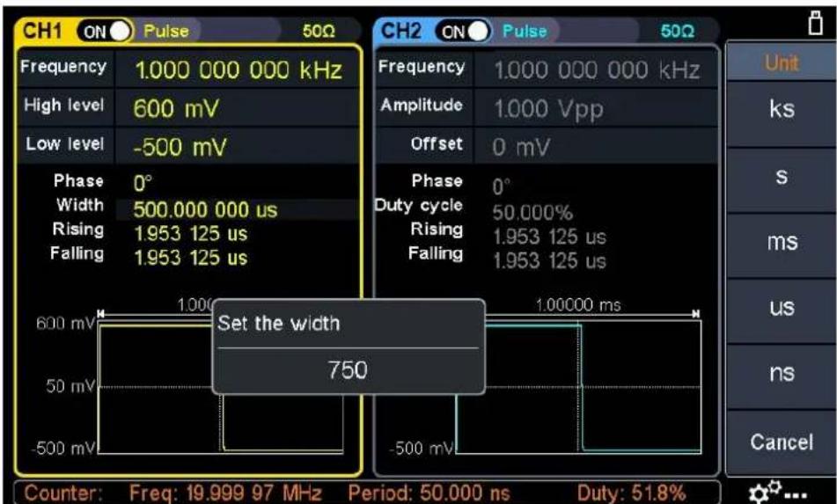Toggle the CH2 ON output switch
The width and height of the screenshot is (837, 504).
[463, 32]
